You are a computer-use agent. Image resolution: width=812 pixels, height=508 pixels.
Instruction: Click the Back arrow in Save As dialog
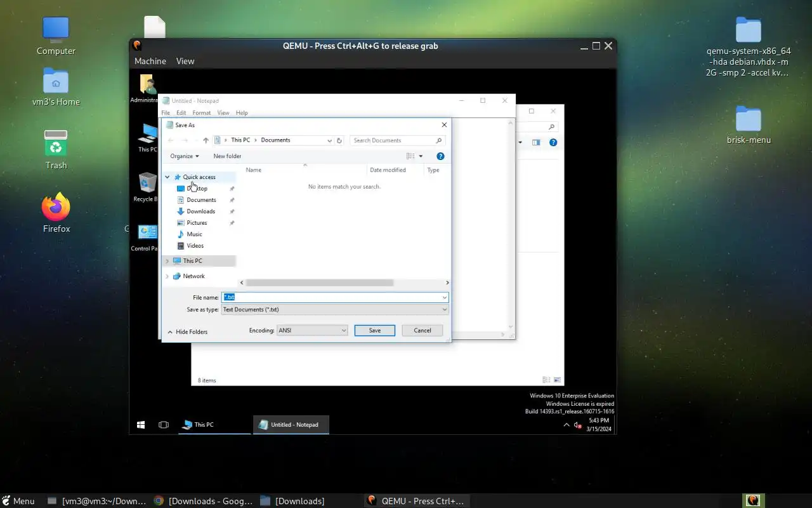click(x=171, y=140)
